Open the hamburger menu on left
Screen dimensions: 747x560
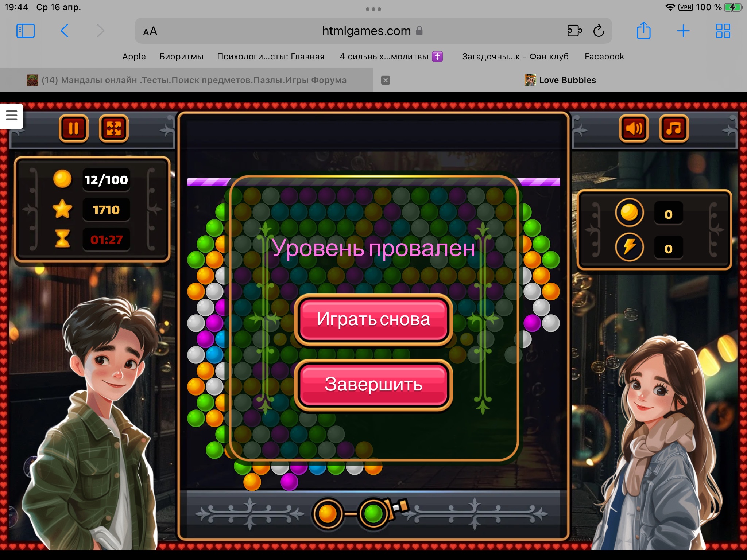point(12,116)
